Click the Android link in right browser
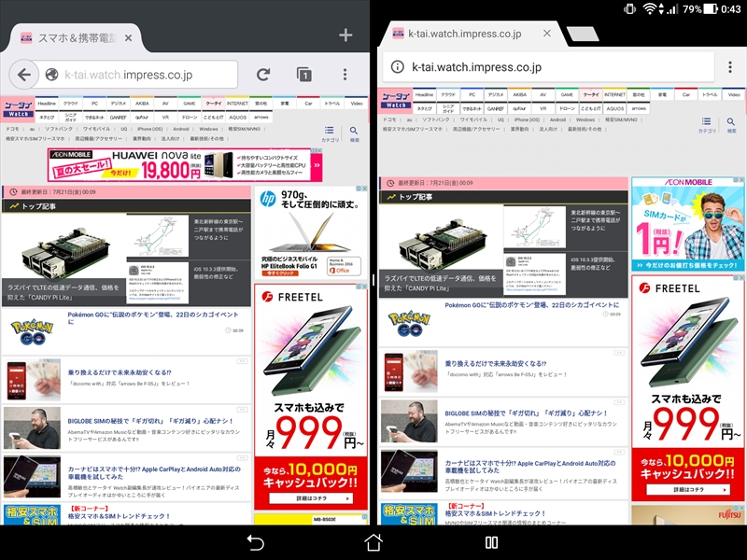 tap(557, 120)
